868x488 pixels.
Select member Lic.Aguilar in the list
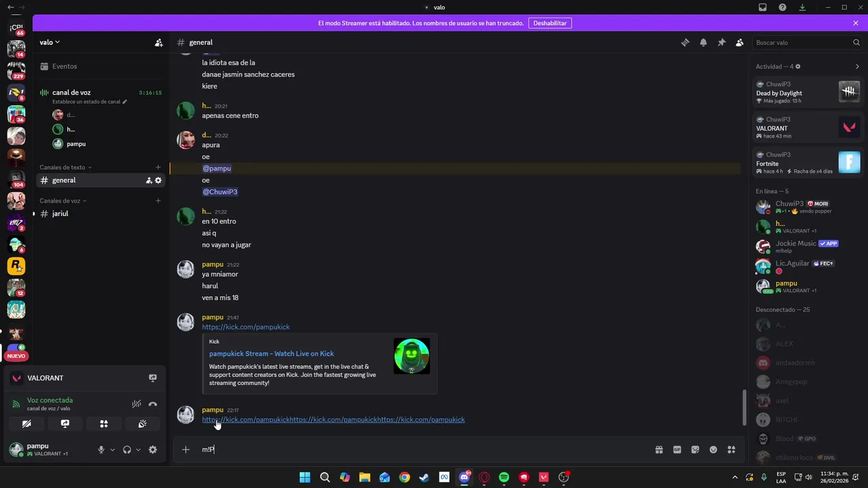click(x=808, y=266)
